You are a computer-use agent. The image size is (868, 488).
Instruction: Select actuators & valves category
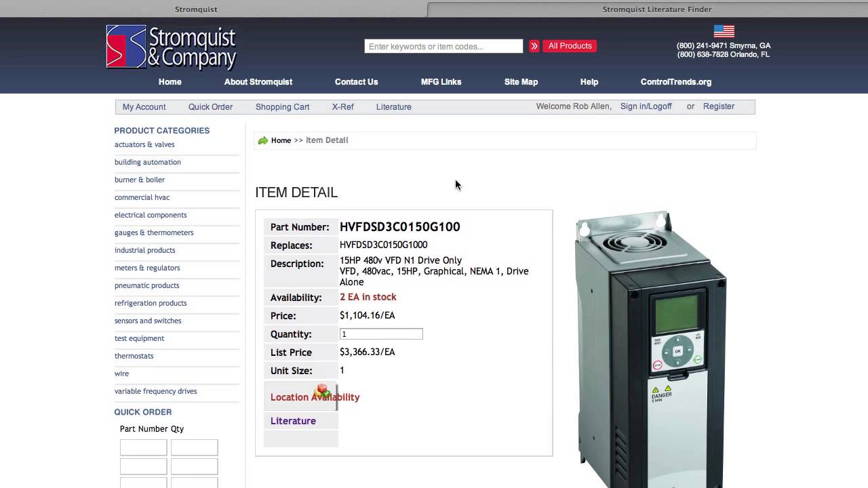pos(144,144)
